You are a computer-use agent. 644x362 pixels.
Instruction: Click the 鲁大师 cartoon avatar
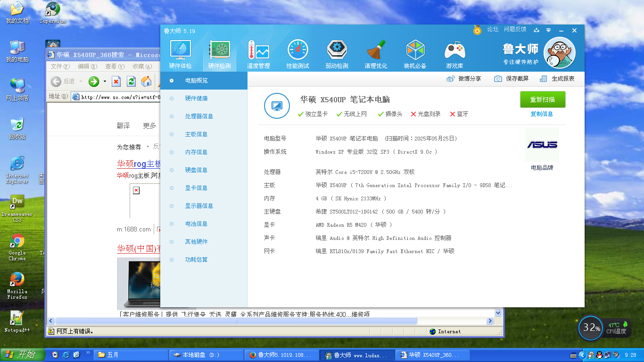tap(559, 53)
